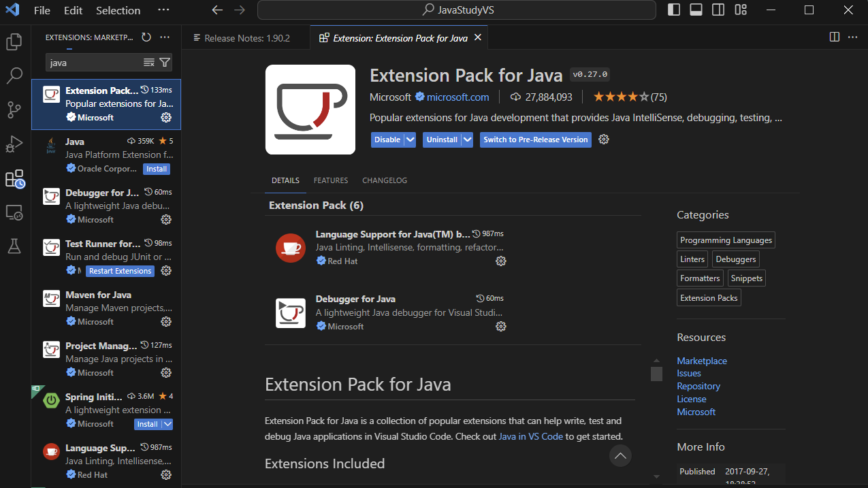The width and height of the screenshot is (868, 488).
Task: Open the Marketplace resource link
Action: point(702,361)
